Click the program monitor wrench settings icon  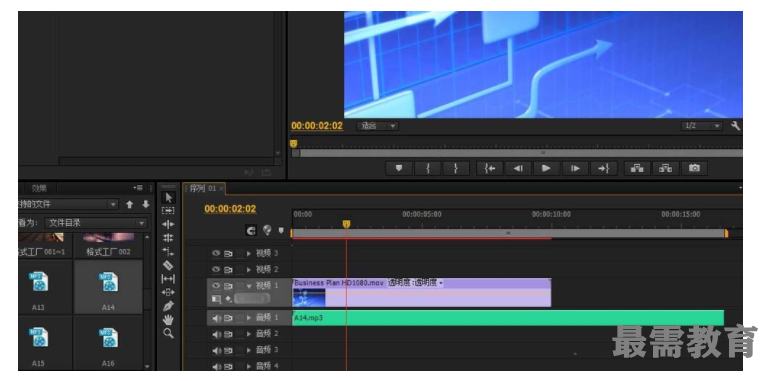(735, 126)
